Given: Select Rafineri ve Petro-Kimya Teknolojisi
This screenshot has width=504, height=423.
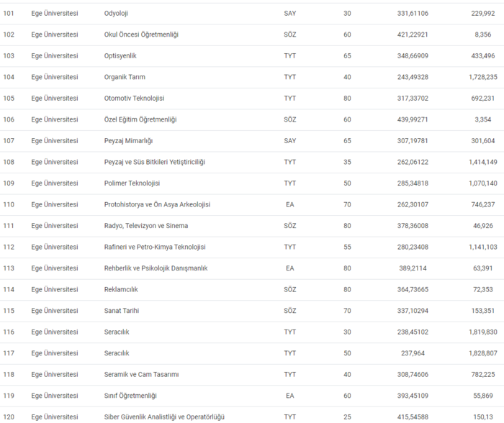Looking at the screenshot, I should pyautogui.click(x=155, y=247).
